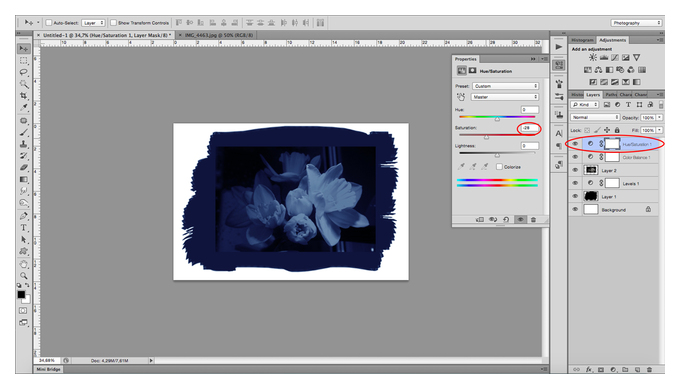Add a Brightness/Contrast adjustment
The height and width of the screenshot is (389, 680).
tap(592, 57)
